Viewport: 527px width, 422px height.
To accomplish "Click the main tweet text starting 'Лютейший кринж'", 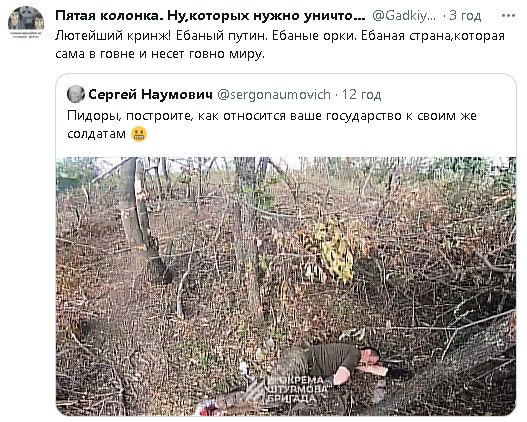I will coord(280,45).
